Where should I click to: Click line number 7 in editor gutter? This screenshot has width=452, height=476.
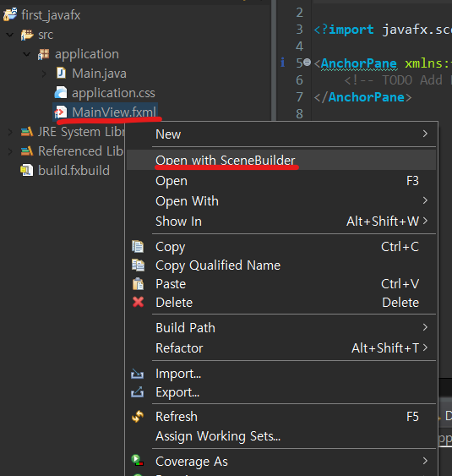point(299,97)
